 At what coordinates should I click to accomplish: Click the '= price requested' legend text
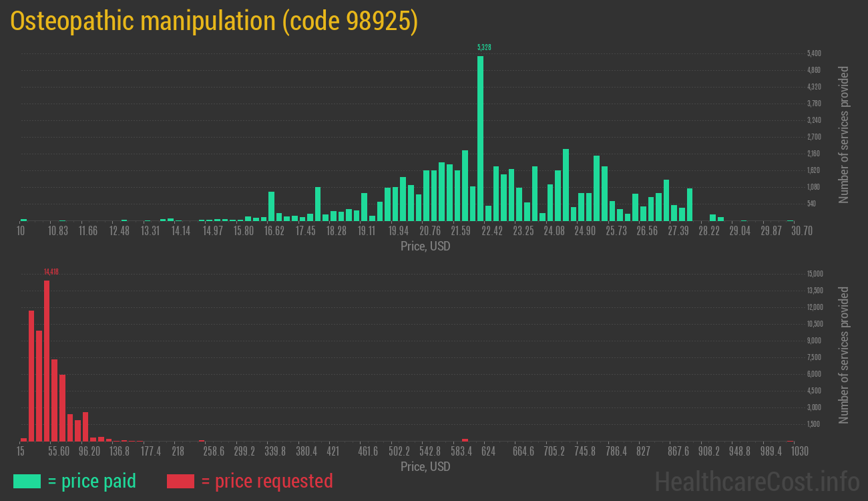click(x=266, y=481)
